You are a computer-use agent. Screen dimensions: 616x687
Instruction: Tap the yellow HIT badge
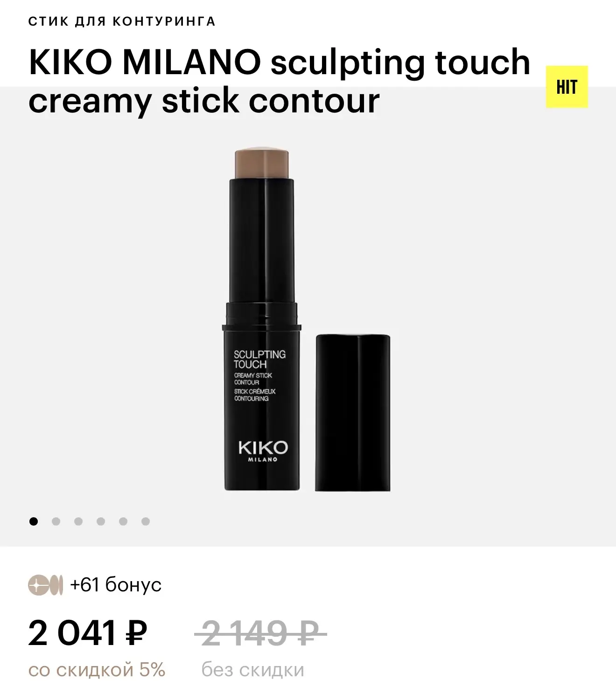click(x=567, y=87)
